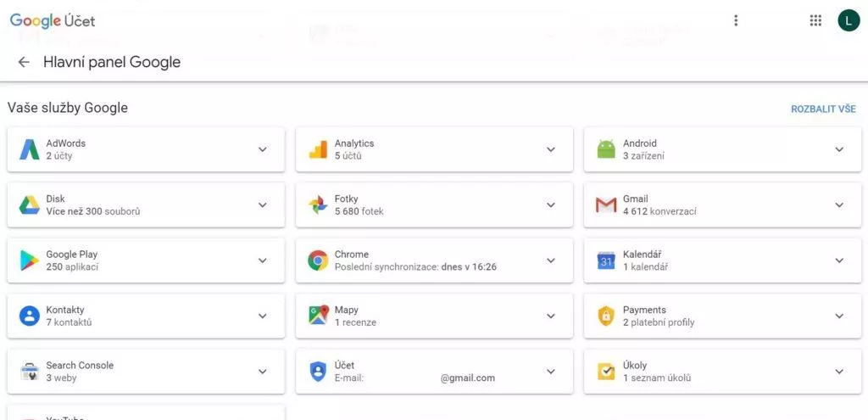
Task: Expand the Search Console card chevron
Action: (x=263, y=372)
